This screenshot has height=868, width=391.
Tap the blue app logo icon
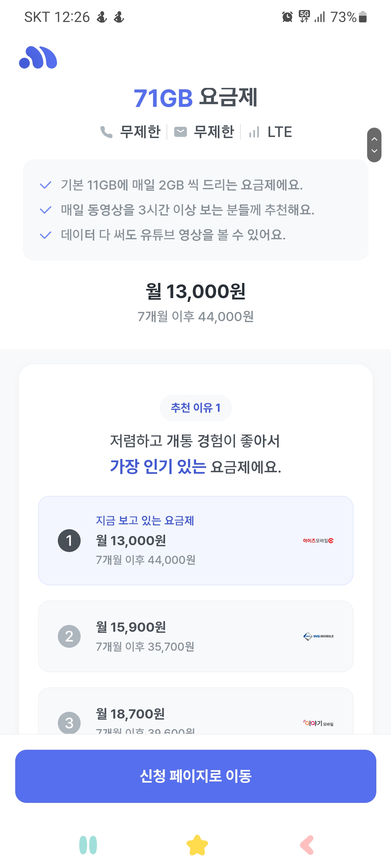(x=38, y=58)
